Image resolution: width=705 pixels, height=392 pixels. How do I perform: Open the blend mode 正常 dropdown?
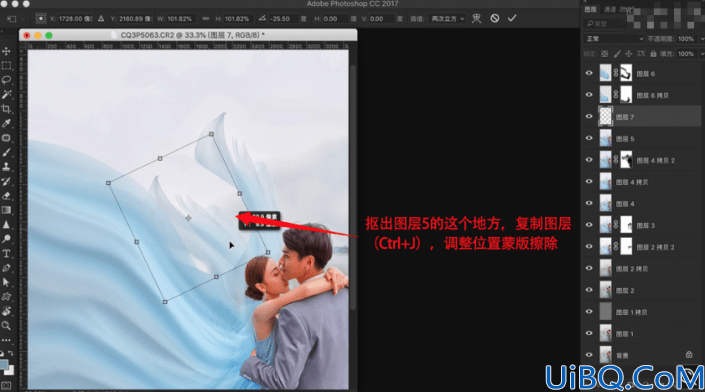(x=614, y=39)
